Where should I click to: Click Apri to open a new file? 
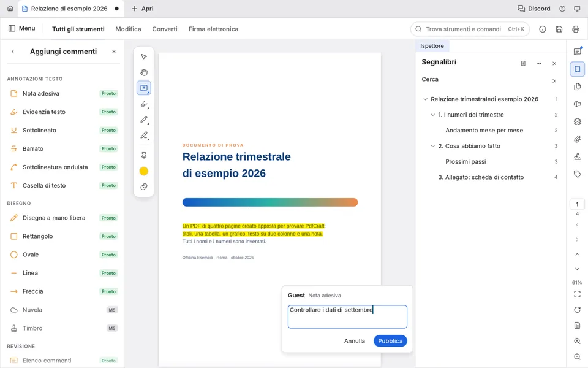pos(142,9)
